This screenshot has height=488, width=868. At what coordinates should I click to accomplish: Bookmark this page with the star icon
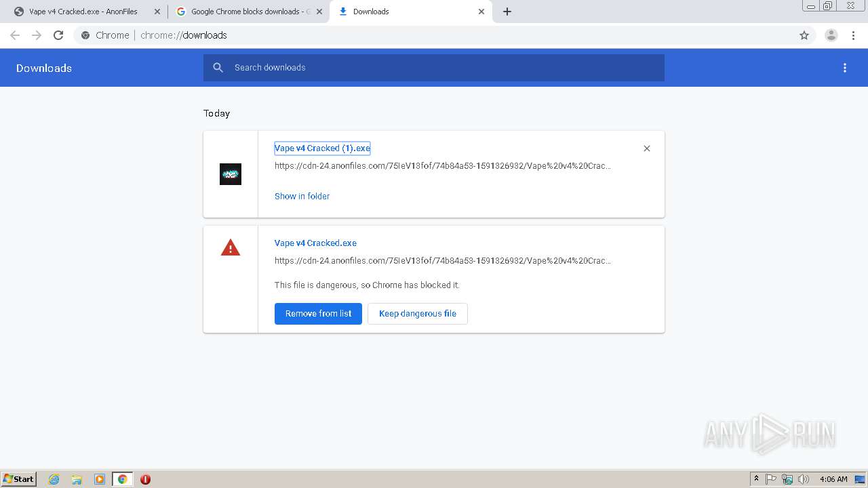point(804,35)
